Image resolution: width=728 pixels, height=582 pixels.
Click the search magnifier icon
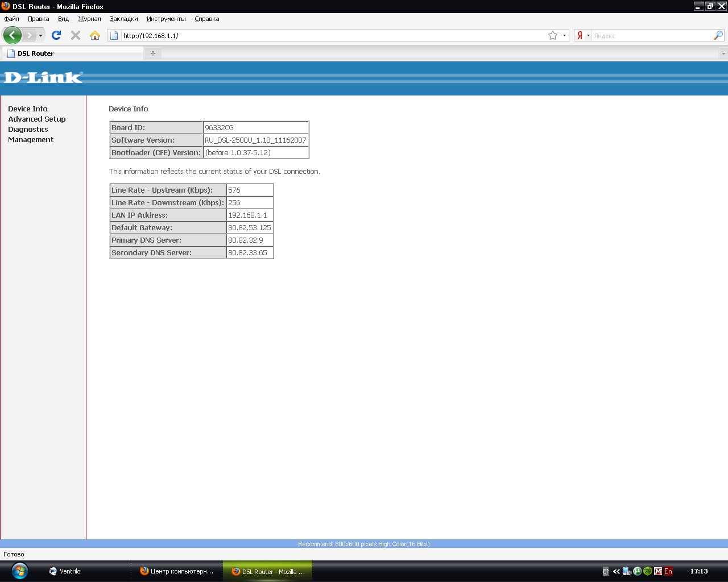coord(718,35)
